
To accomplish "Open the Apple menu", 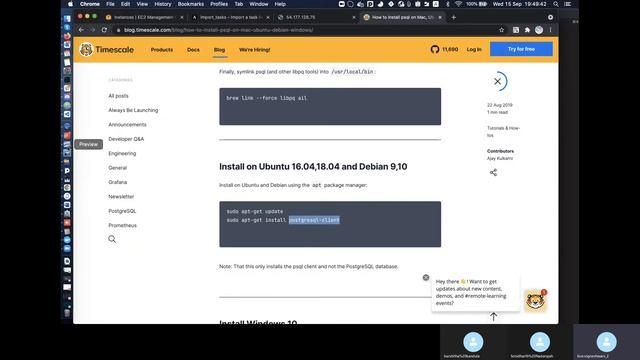I will pos(70,4).
